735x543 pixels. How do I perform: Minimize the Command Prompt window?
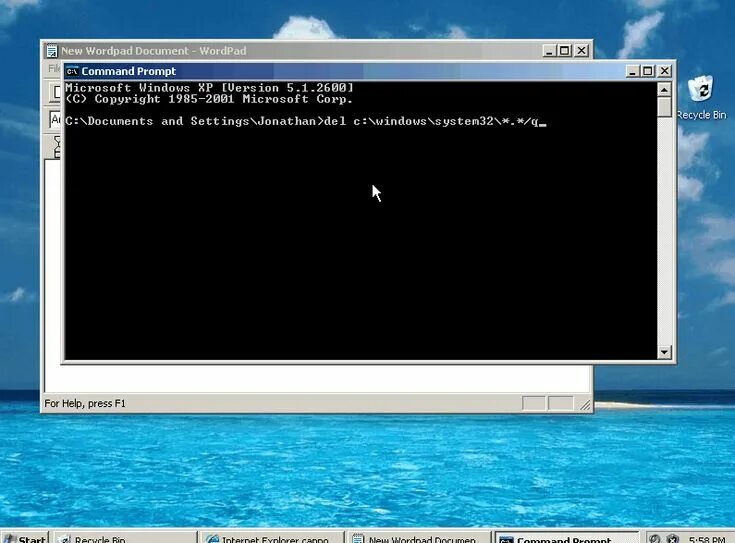click(x=632, y=71)
